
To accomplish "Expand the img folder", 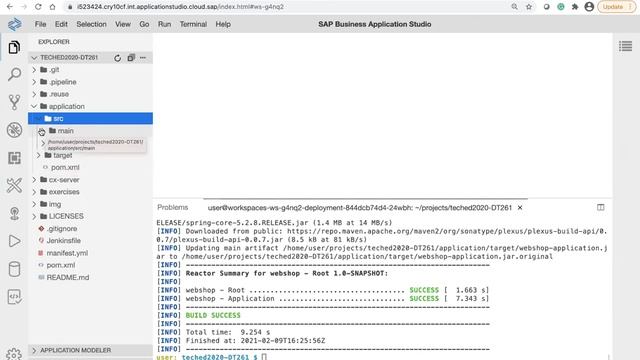I will click(x=90, y=204).
